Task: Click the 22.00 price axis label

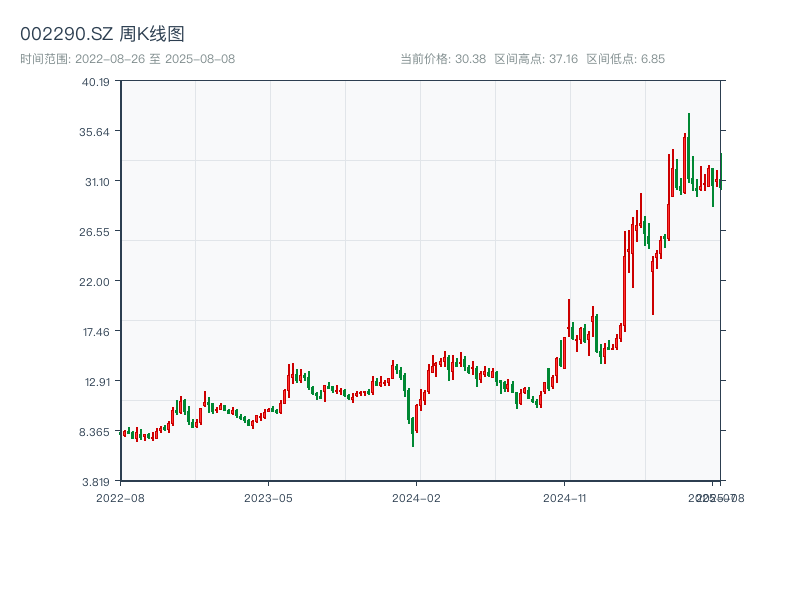Action: click(x=95, y=282)
